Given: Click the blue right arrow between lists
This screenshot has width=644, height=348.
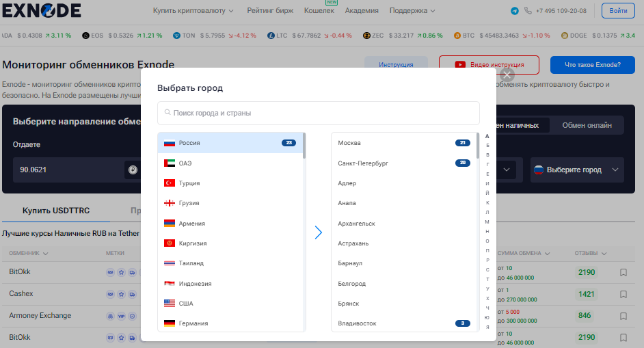Looking at the screenshot, I should point(319,232).
